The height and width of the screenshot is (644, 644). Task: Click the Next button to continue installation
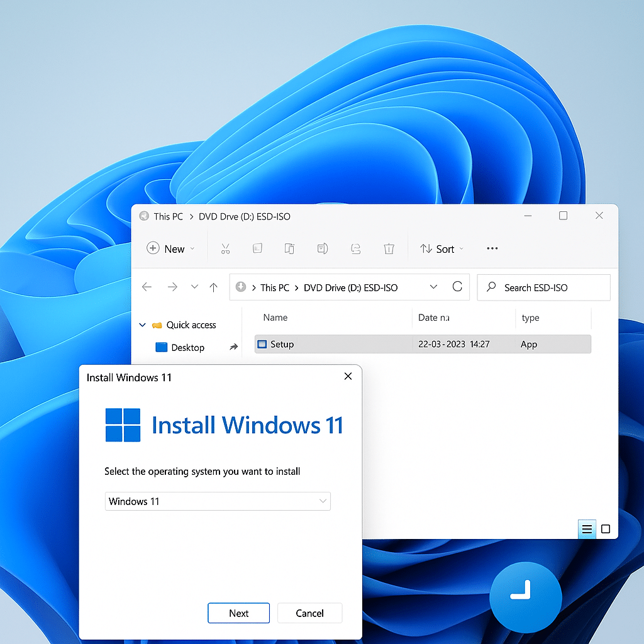238,613
